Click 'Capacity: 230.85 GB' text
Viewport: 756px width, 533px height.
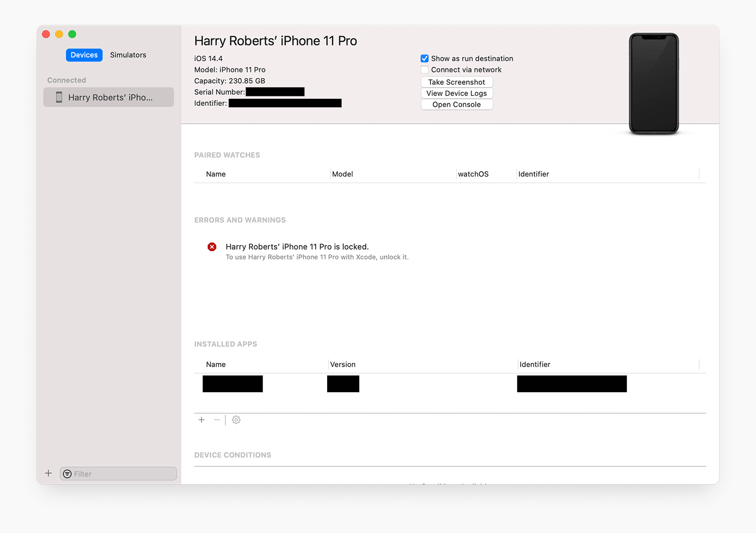tap(230, 81)
